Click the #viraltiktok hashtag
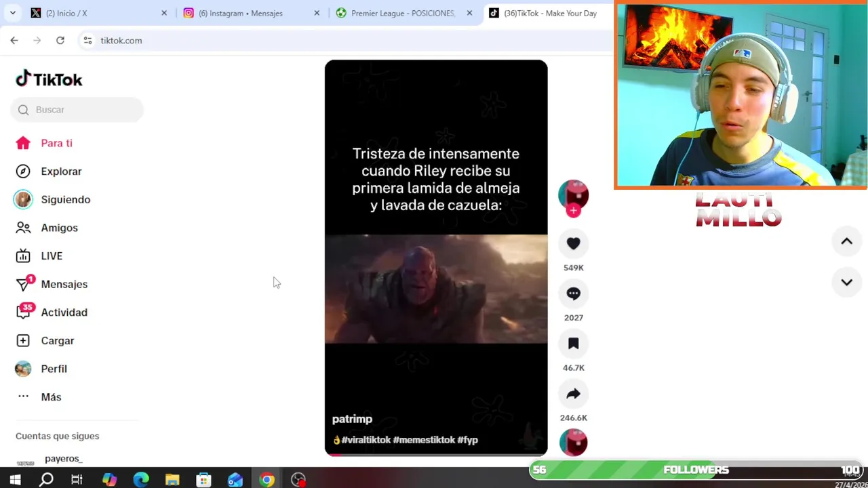 pos(366,440)
